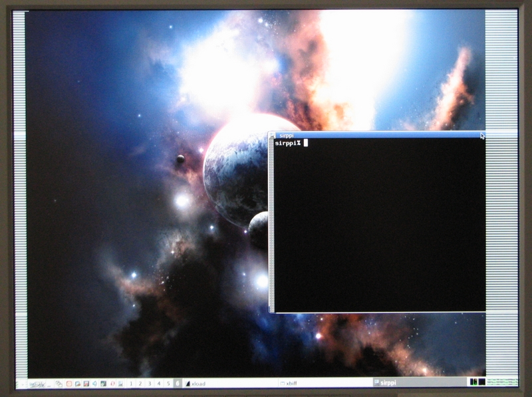Open the terminal window menu icon
This screenshot has height=397, width=532.
click(x=272, y=135)
